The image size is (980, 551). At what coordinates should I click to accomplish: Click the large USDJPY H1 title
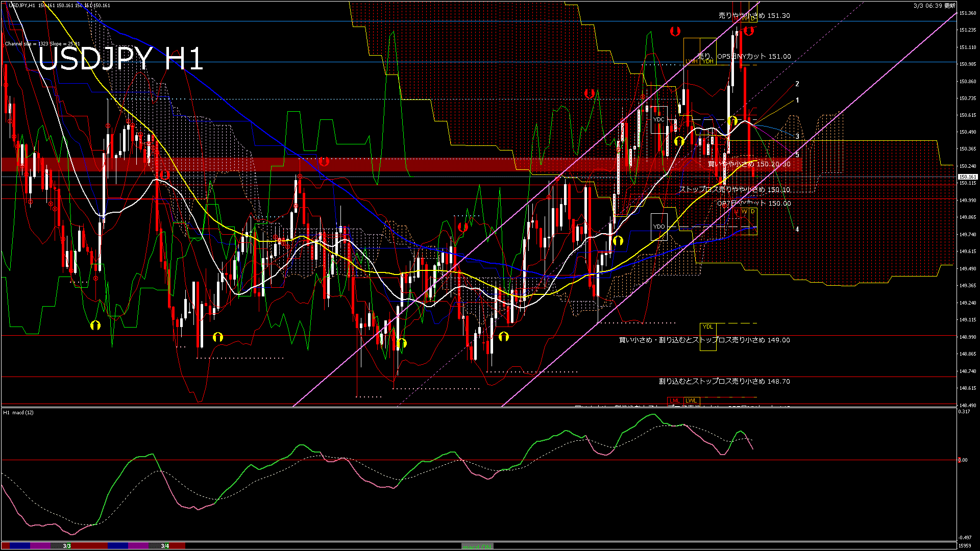[121, 59]
